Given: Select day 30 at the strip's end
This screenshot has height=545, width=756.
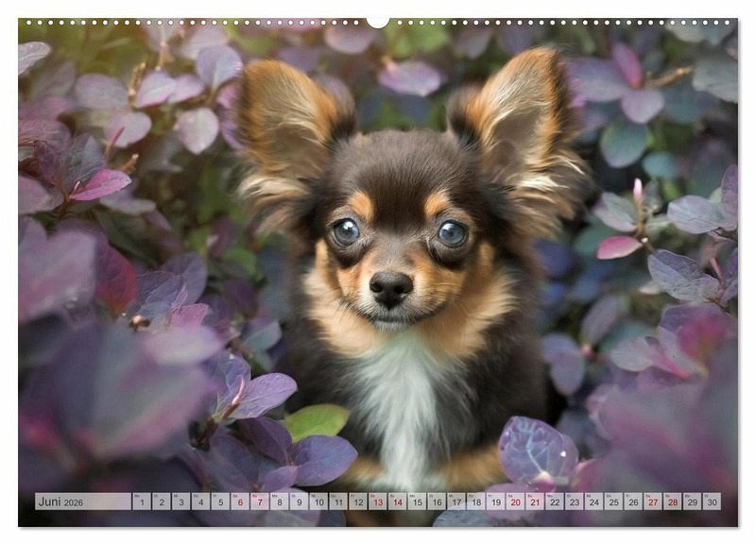Looking at the screenshot, I should click(713, 502).
